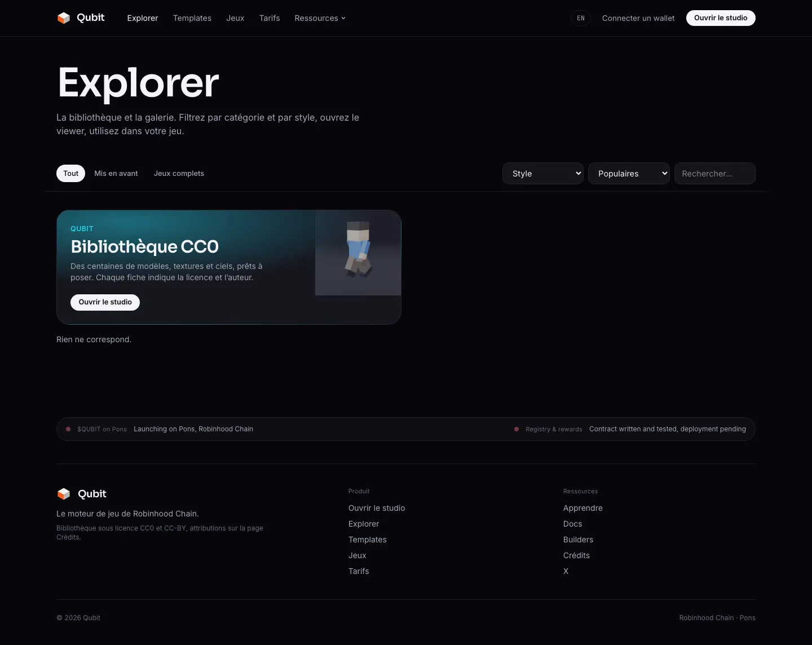The image size is (812, 645).
Task: Click the Registry & rewards status dot
Action: click(x=517, y=429)
